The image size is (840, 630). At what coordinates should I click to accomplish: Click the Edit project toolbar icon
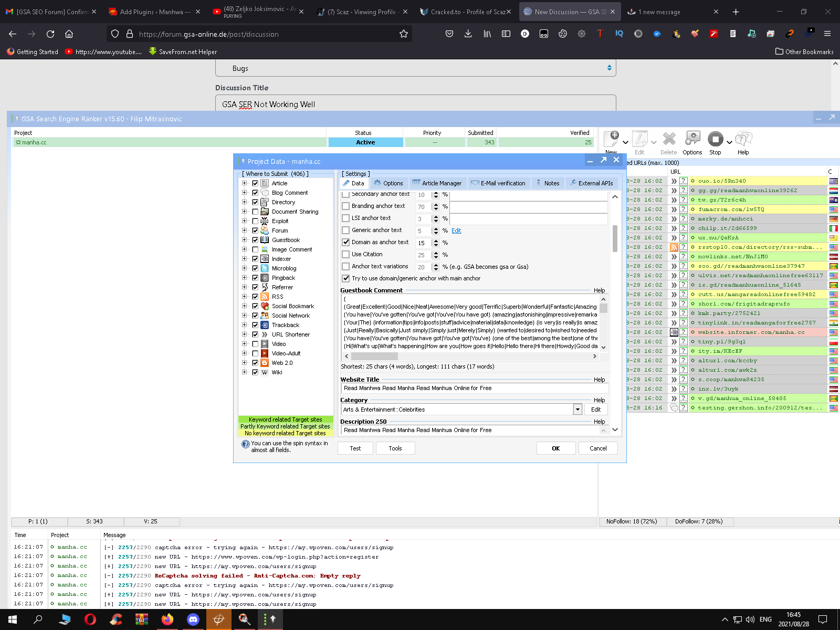pos(639,139)
